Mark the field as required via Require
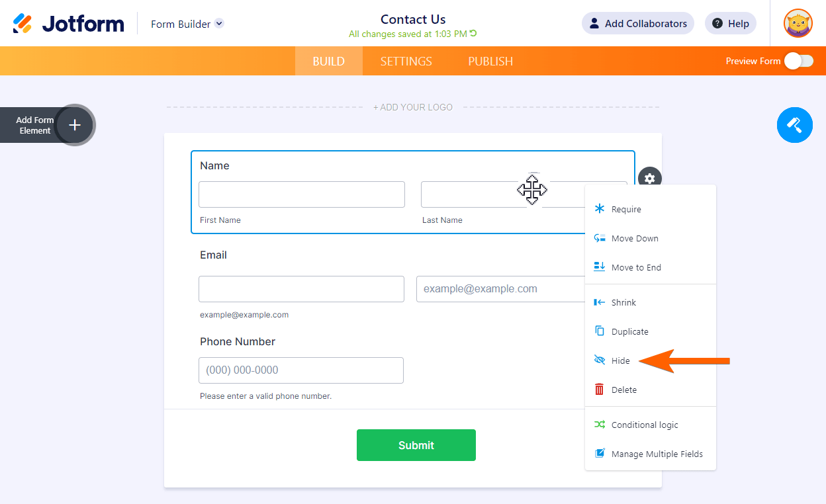Screen dimensions: 826x504 [625, 209]
